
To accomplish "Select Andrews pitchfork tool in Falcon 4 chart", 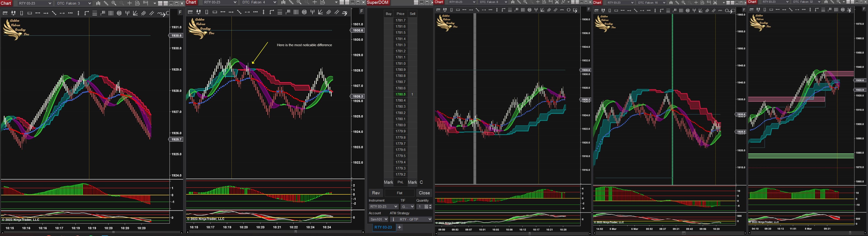I will point(312,12).
